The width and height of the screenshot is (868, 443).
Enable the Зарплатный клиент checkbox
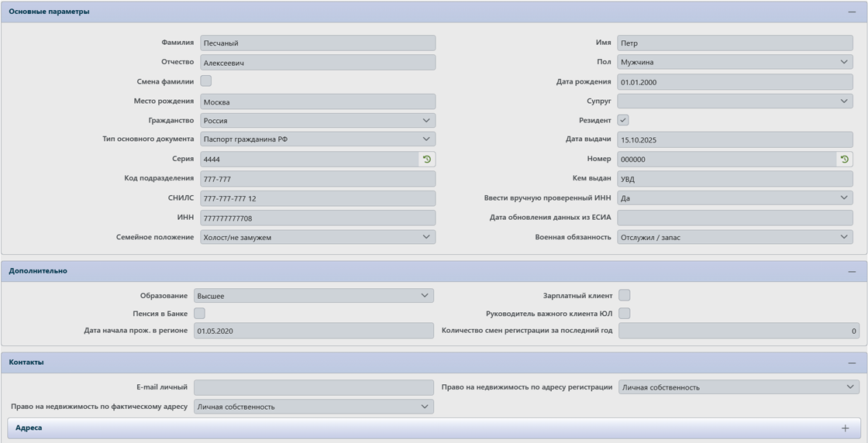coord(624,295)
